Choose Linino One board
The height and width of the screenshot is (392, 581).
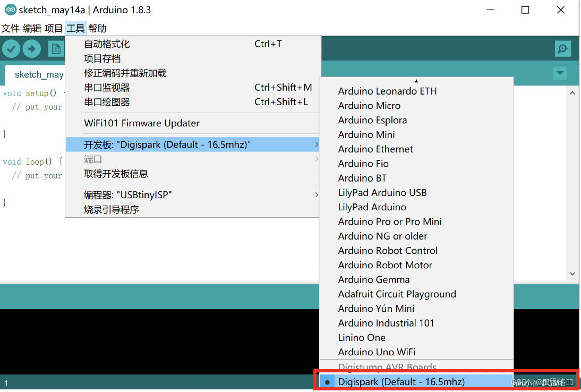tap(416, 337)
